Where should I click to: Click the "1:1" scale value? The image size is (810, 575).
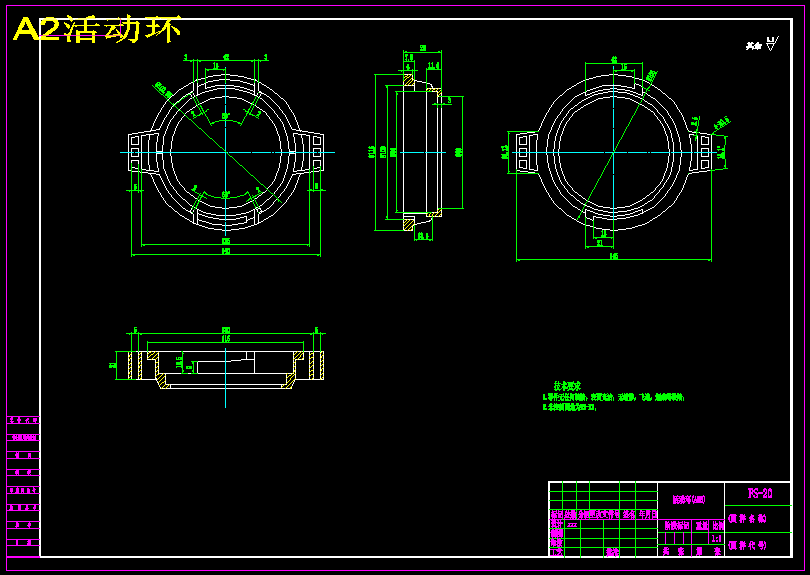coord(716,539)
